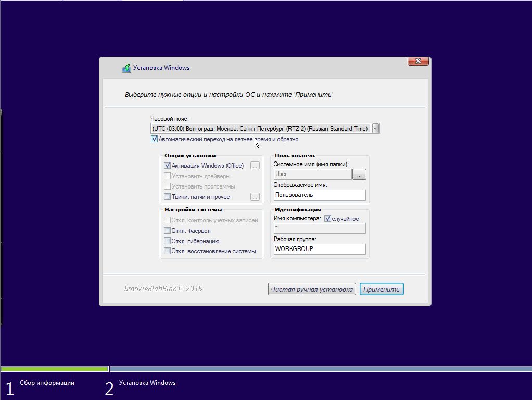
Task: Check the Установить программы checkbox
Action: (167, 186)
